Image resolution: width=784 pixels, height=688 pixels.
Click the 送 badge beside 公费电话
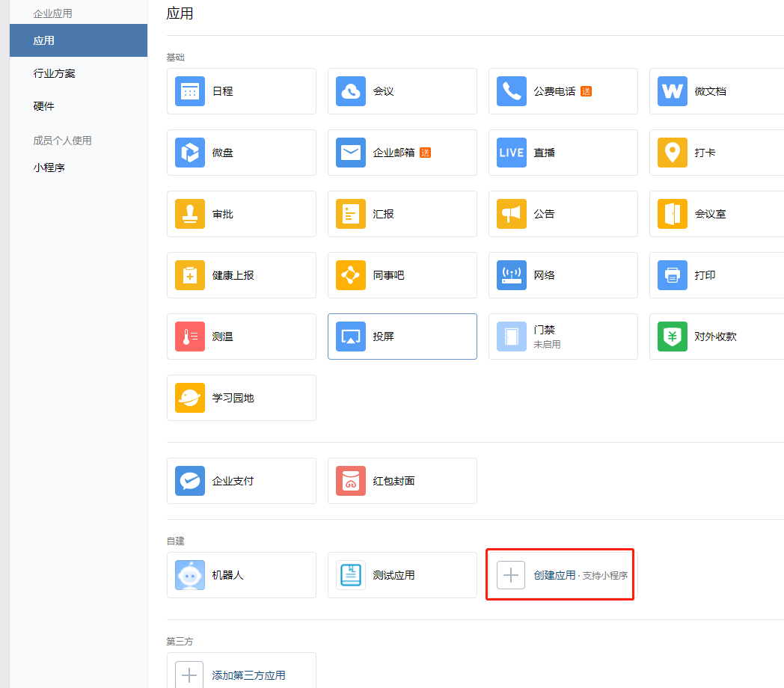tap(586, 91)
